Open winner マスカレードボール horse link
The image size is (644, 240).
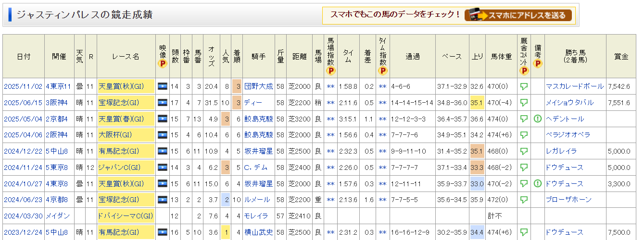[x=574, y=86]
